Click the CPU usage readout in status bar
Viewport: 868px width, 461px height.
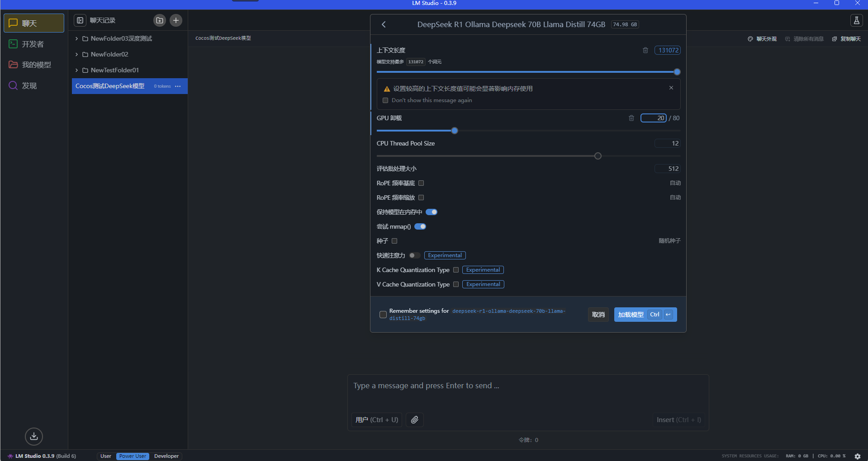[832, 456]
